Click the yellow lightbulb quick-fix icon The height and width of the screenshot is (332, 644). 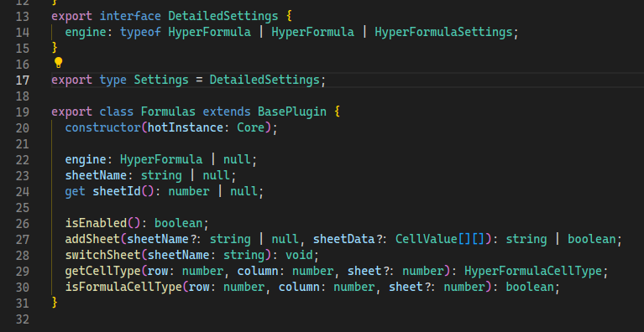pos(58,63)
